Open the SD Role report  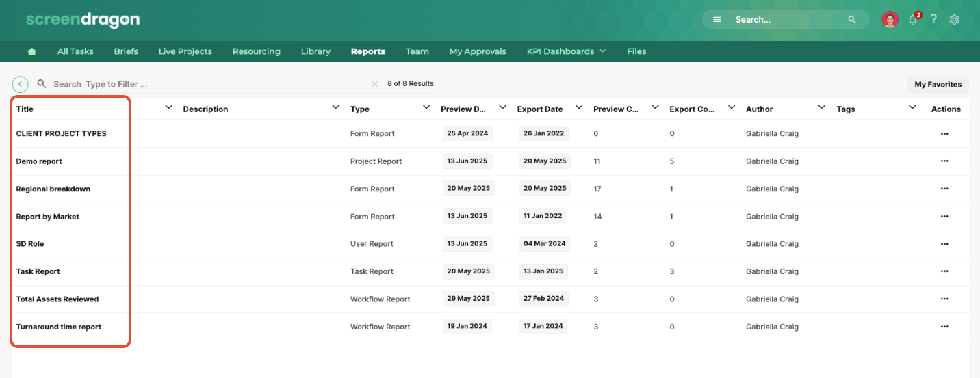click(30, 244)
